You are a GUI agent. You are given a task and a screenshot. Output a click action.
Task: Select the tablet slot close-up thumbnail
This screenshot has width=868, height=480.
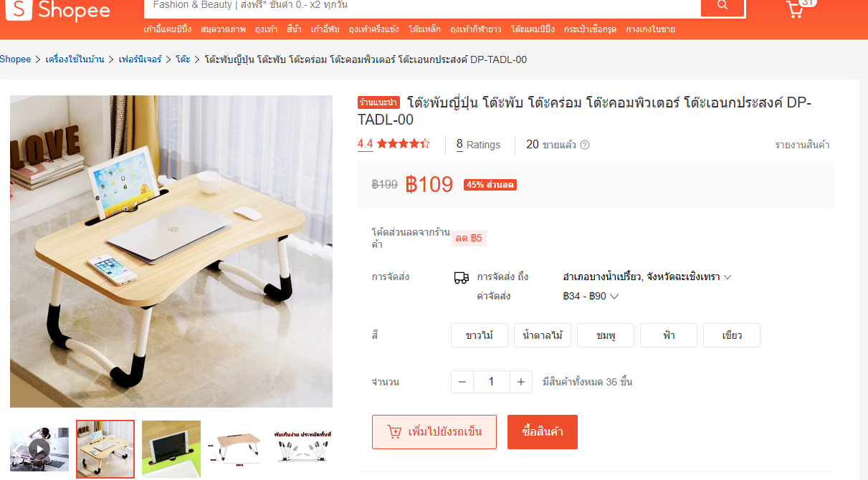point(171,449)
